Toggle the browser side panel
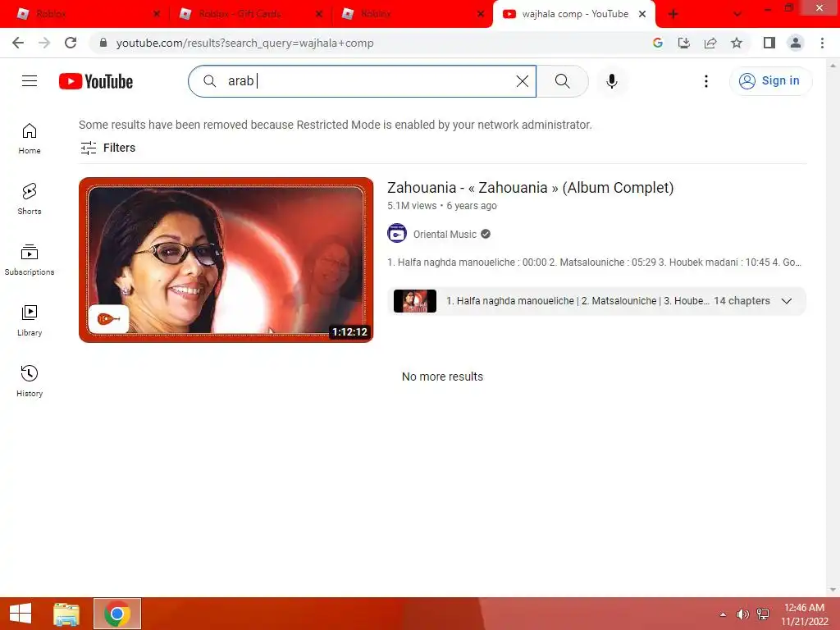The image size is (840, 630). pos(769,43)
